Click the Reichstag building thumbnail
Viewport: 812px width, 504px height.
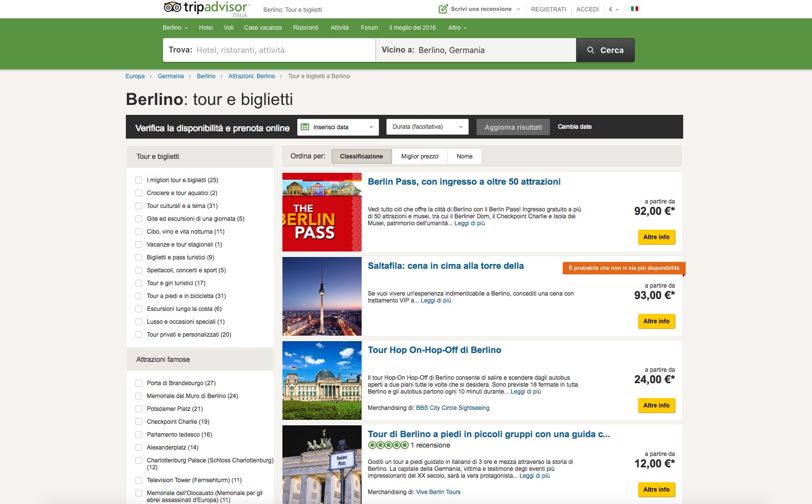tap(322, 380)
